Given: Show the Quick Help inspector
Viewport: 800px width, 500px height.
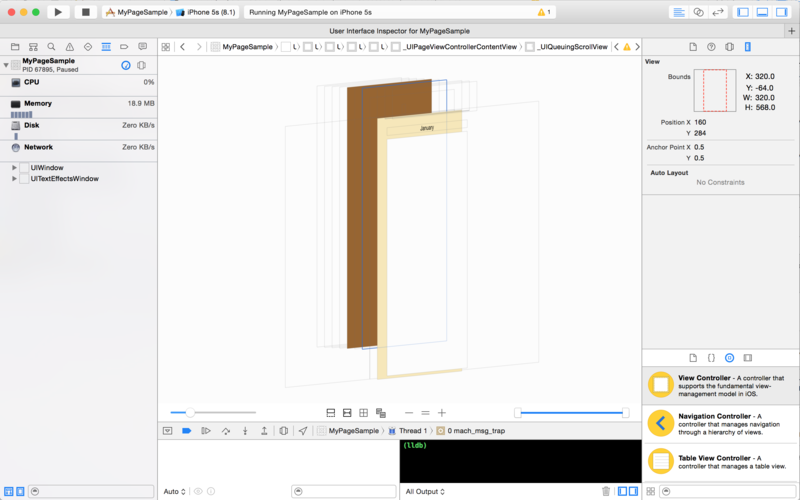Looking at the screenshot, I should click(x=711, y=47).
